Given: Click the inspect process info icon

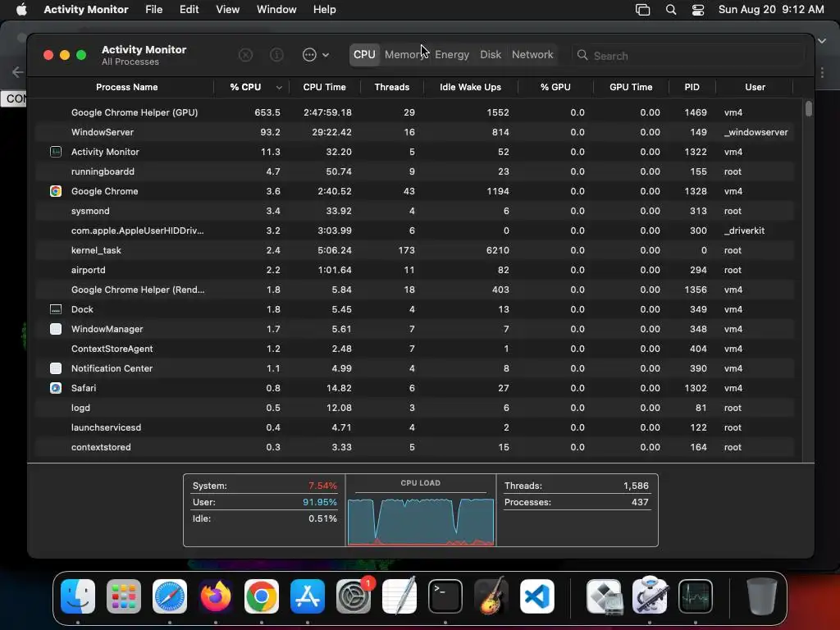Looking at the screenshot, I should 276,55.
